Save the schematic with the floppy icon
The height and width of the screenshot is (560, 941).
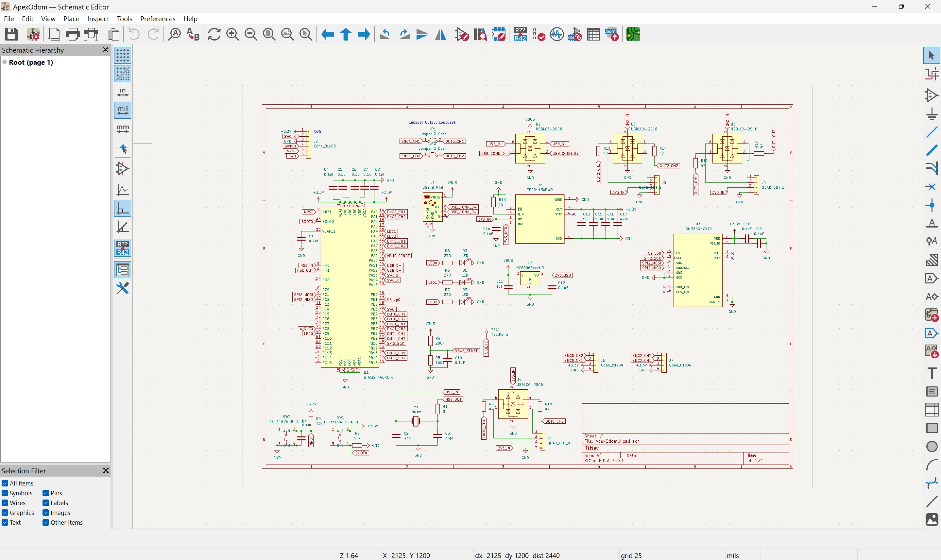(x=11, y=34)
